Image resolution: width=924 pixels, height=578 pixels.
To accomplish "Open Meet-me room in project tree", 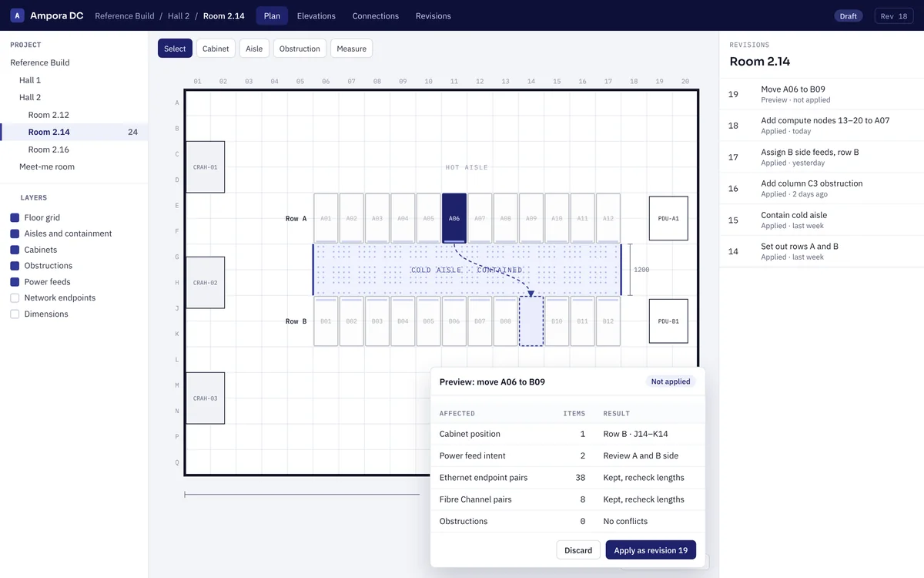I will pos(74,166).
